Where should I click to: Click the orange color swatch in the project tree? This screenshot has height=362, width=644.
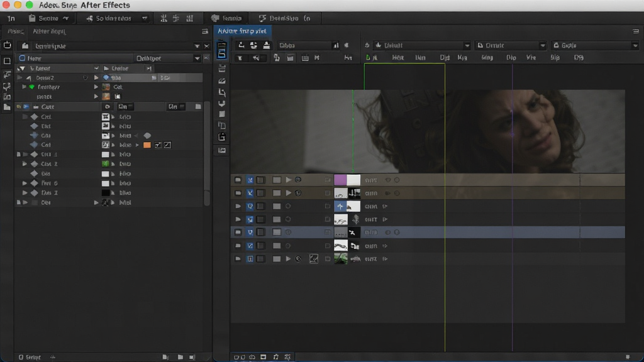pos(147,145)
